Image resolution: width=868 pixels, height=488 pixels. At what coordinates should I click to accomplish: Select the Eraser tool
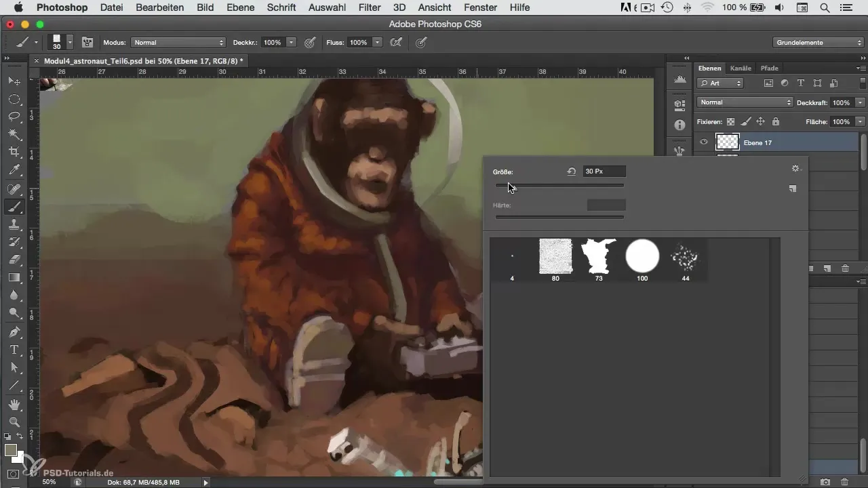14,260
